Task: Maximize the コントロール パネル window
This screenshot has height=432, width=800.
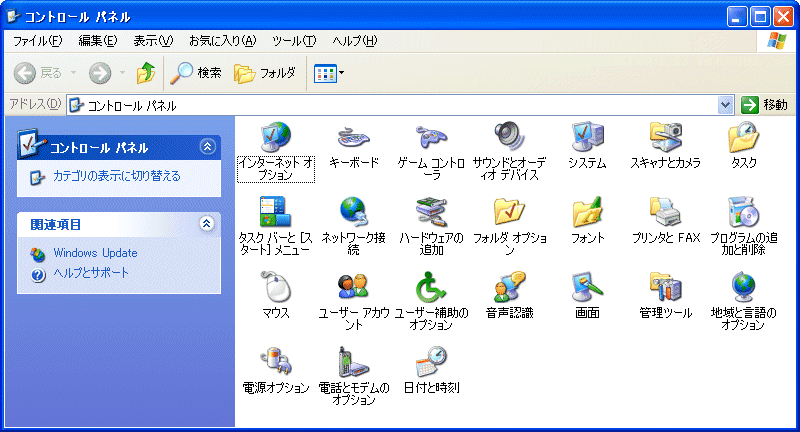Action: [760, 17]
